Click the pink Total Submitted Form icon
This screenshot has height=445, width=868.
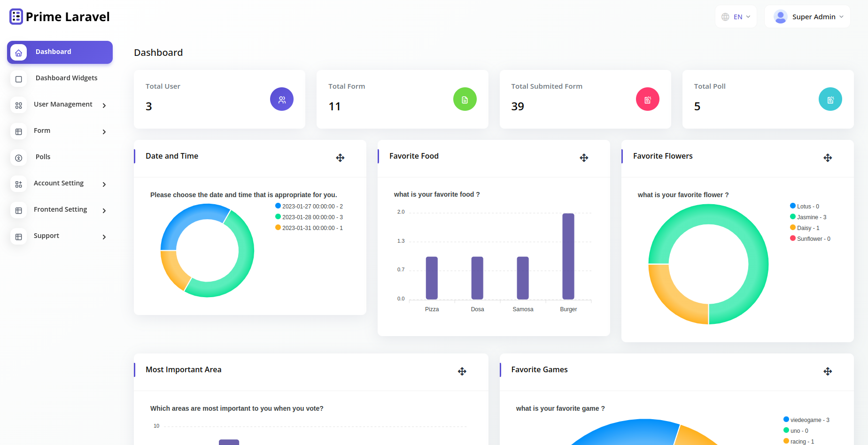click(x=647, y=100)
